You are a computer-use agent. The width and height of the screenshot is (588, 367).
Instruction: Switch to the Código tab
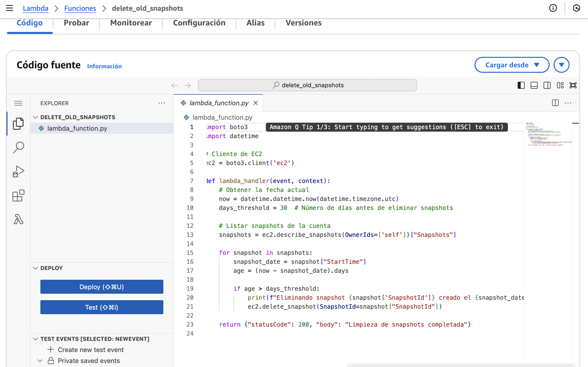pos(30,23)
